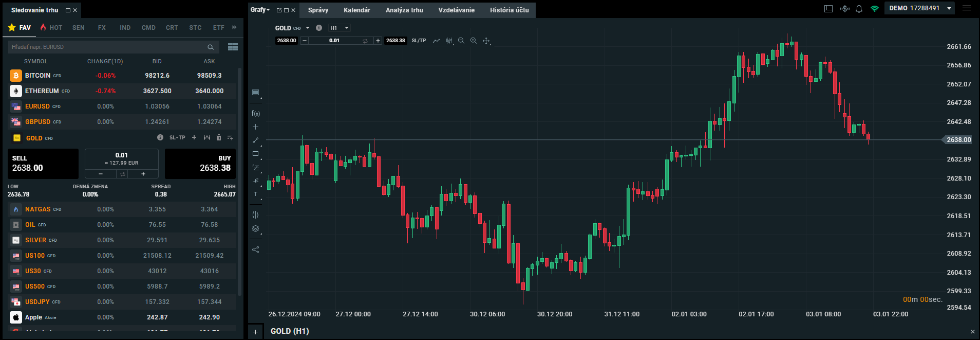
Task: Zoom out the gold chart
Action: (x=461, y=41)
